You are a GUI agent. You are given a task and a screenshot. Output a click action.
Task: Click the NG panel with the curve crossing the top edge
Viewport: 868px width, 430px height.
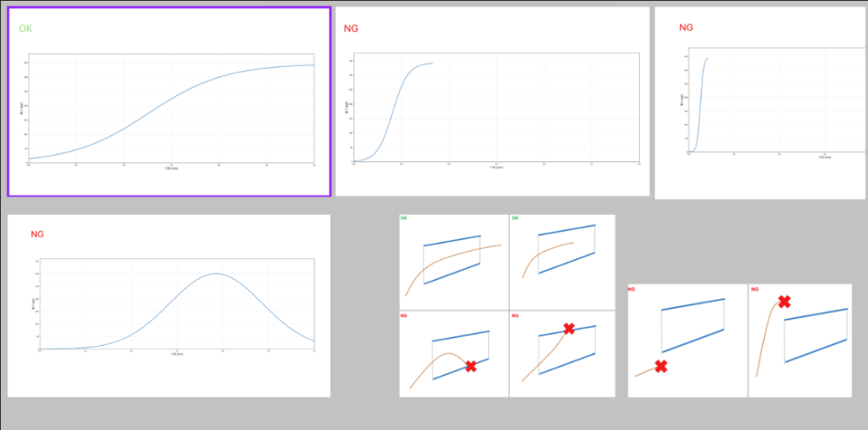point(562,353)
